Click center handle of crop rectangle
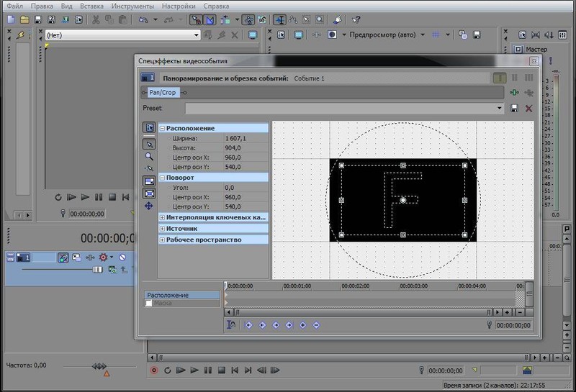The height and width of the screenshot is (392, 576). [403, 200]
